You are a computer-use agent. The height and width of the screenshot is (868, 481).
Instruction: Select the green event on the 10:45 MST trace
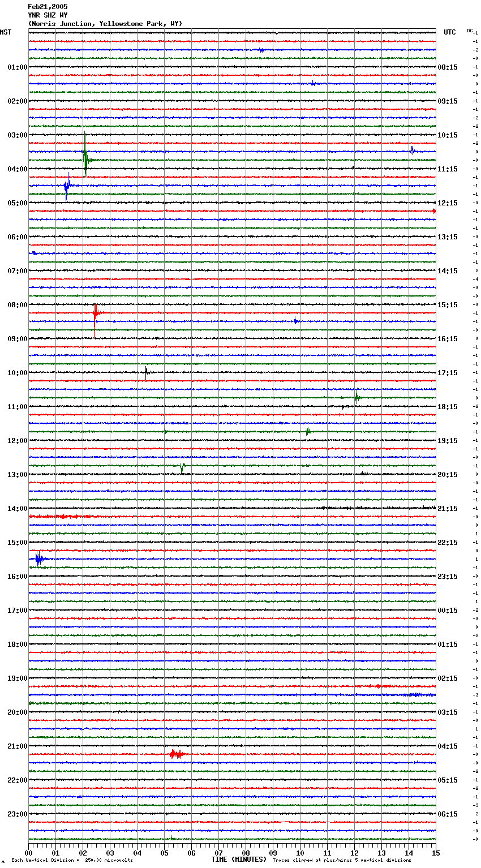[x=357, y=397]
